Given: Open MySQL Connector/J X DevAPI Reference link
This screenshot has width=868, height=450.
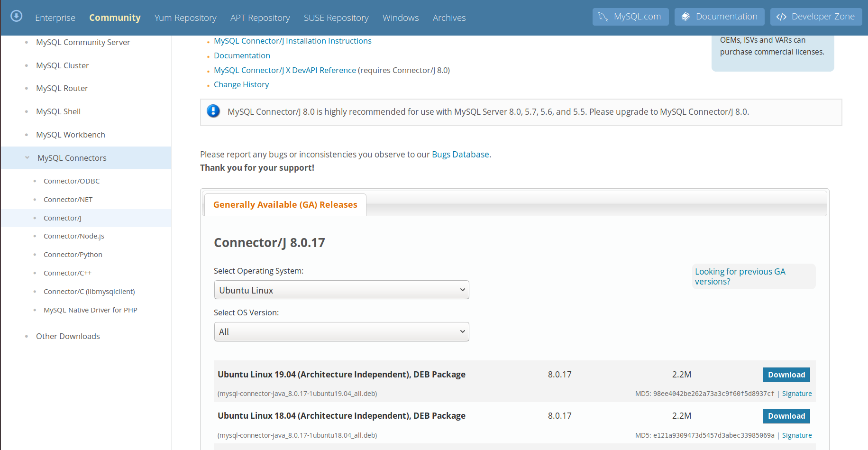Looking at the screenshot, I should [x=284, y=70].
